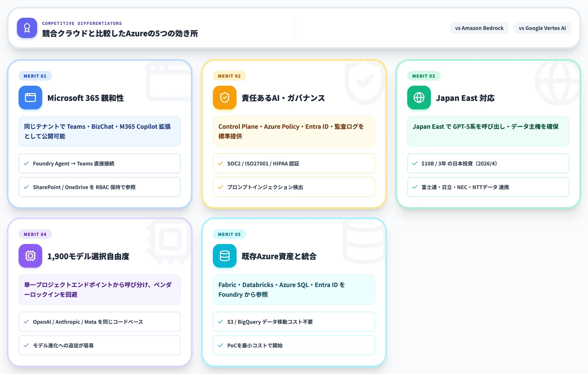
Task: Click the orange shield icon for 責任あるAI・ガバナンス
Action: 225,98
